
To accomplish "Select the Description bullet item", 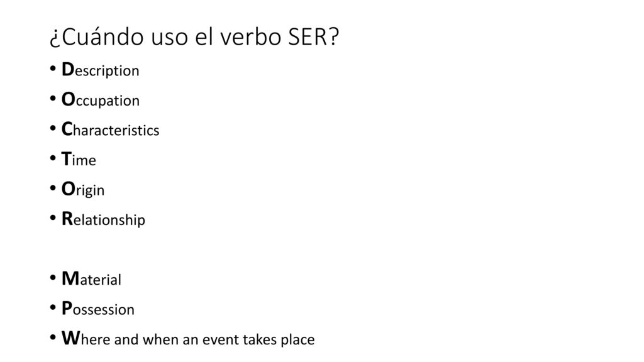I will click(100, 70).
